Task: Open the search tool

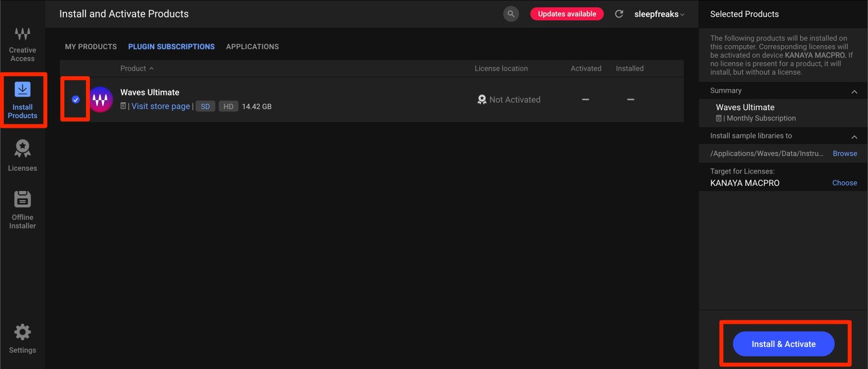Action: (511, 14)
